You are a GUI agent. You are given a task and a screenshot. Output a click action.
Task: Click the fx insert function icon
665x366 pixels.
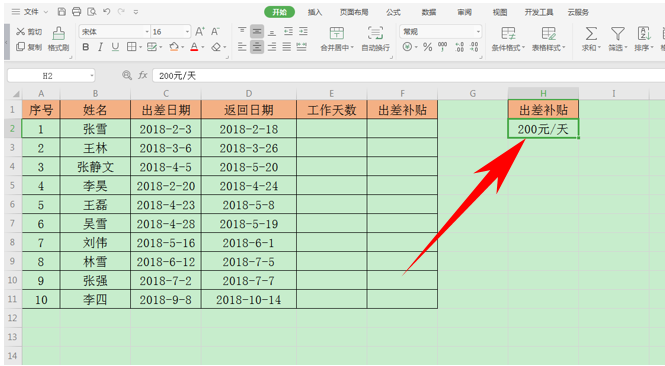click(x=142, y=75)
